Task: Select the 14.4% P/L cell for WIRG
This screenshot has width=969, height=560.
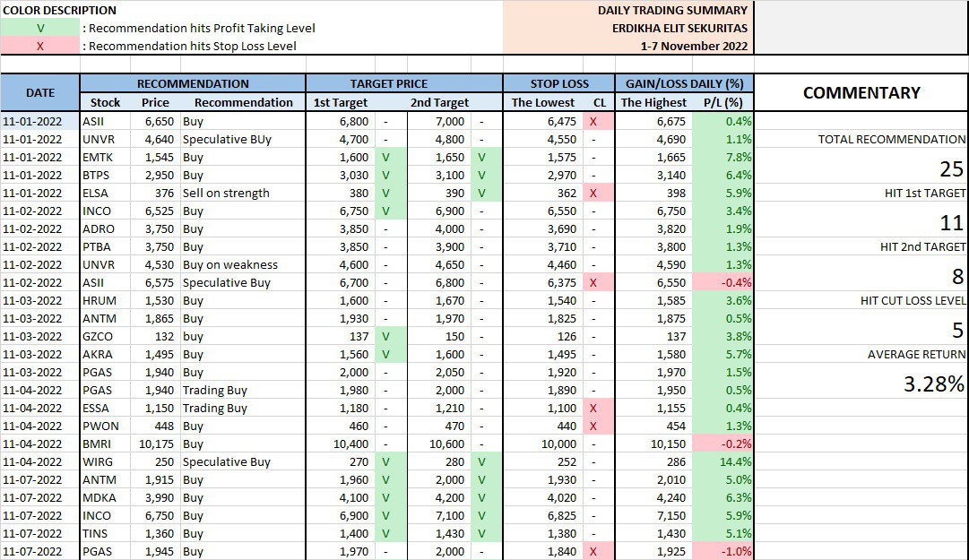Action: (x=722, y=461)
